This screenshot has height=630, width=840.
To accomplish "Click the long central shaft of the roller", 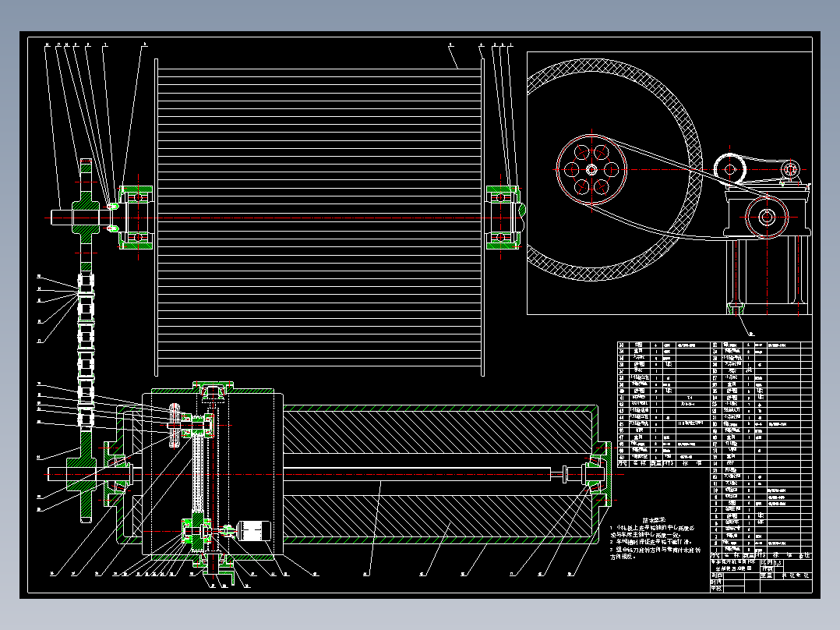I will (x=416, y=474).
